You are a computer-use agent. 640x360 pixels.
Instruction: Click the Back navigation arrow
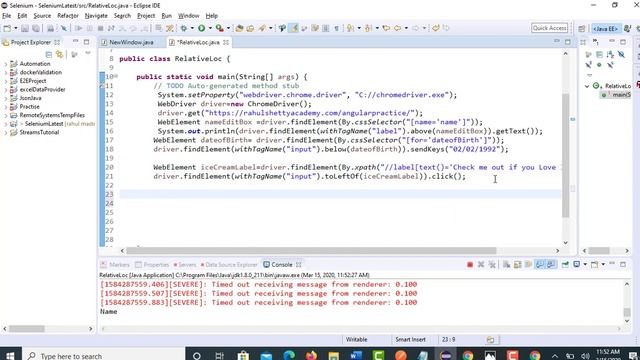397,28
